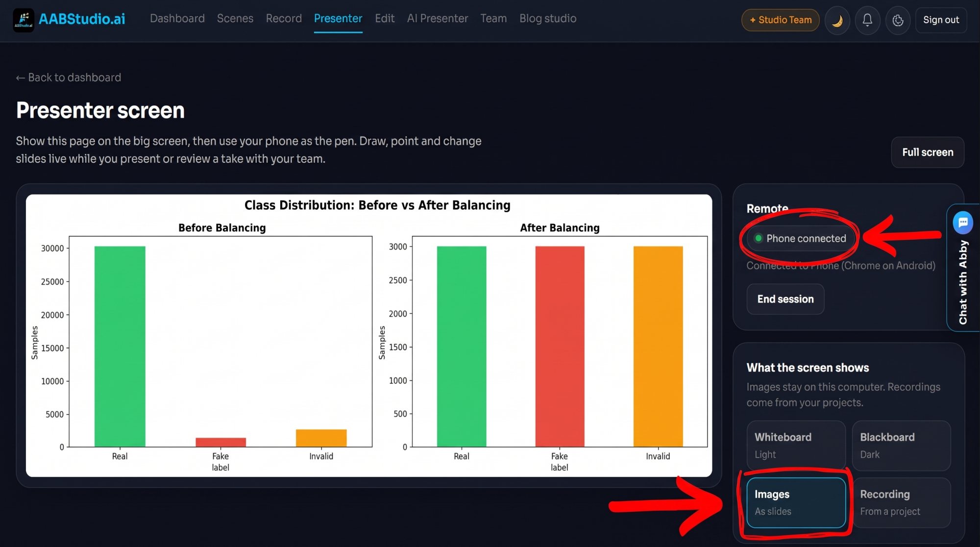980x547 pixels.
Task: Select Images As slides mode
Action: [796, 502]
